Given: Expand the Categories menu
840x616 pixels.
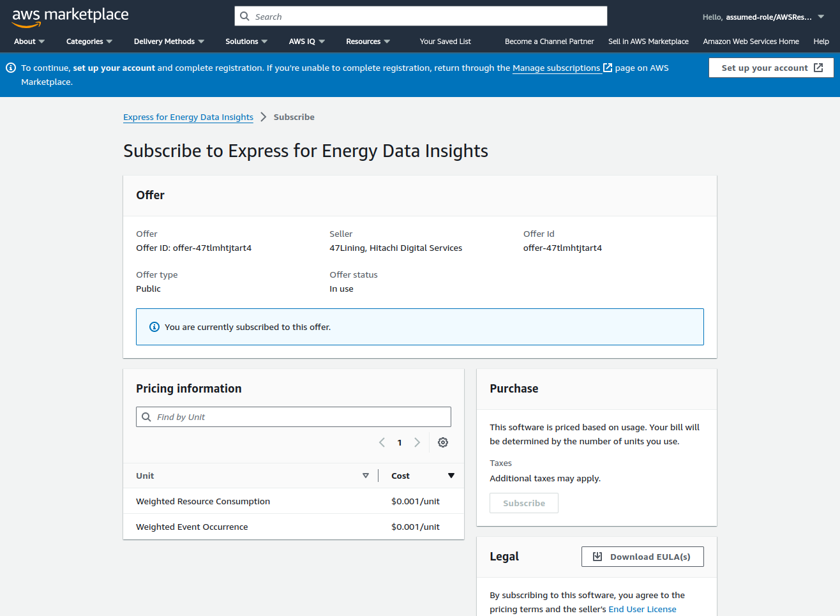Looking at the screenshot, I should [89, 41].
